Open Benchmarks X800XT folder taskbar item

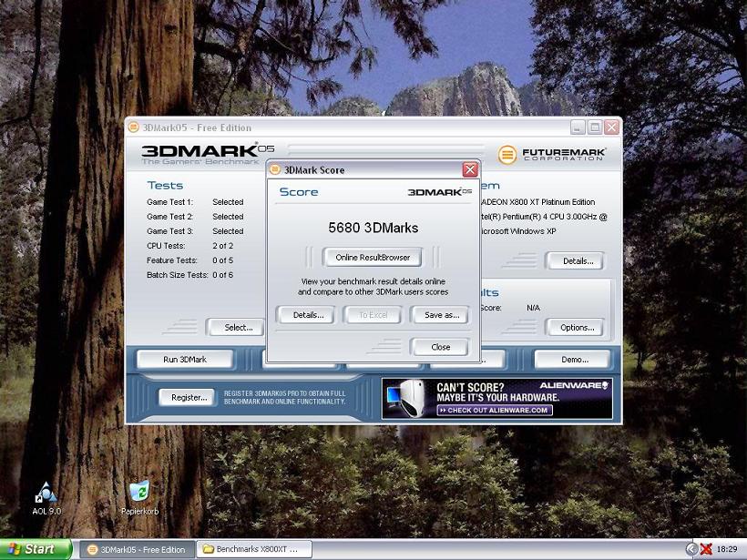point(254,549)
